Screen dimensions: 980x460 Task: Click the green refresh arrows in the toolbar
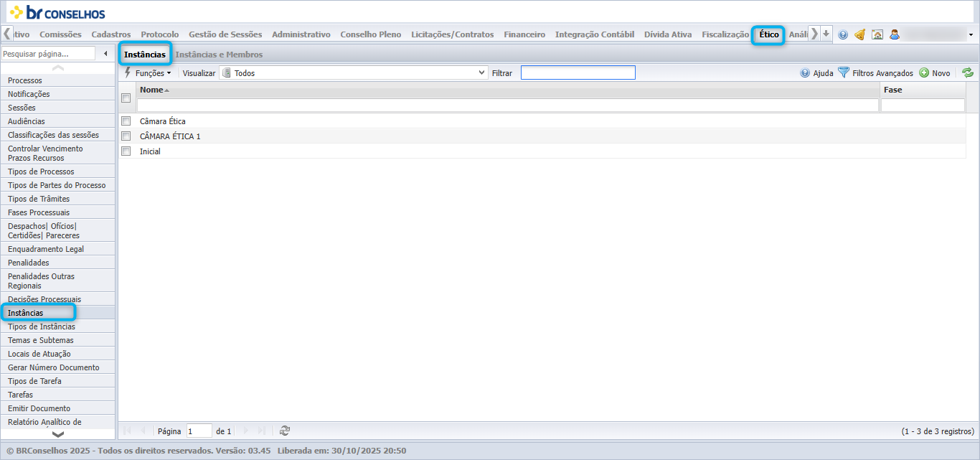tap(968, 72)
